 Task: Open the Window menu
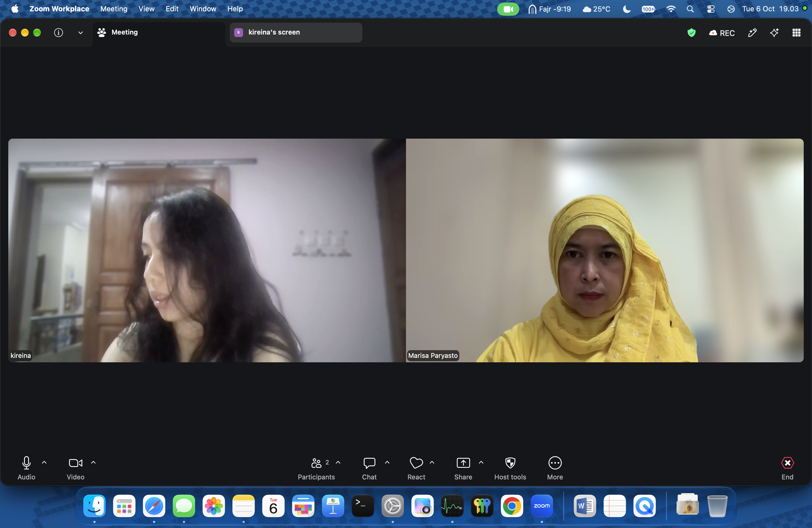click(x=203, y=9)
